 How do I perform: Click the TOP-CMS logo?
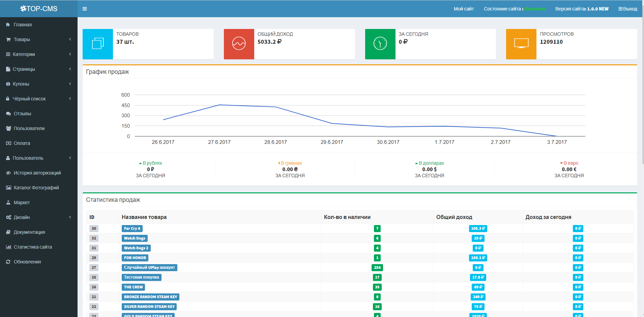[x=39, y=9]
